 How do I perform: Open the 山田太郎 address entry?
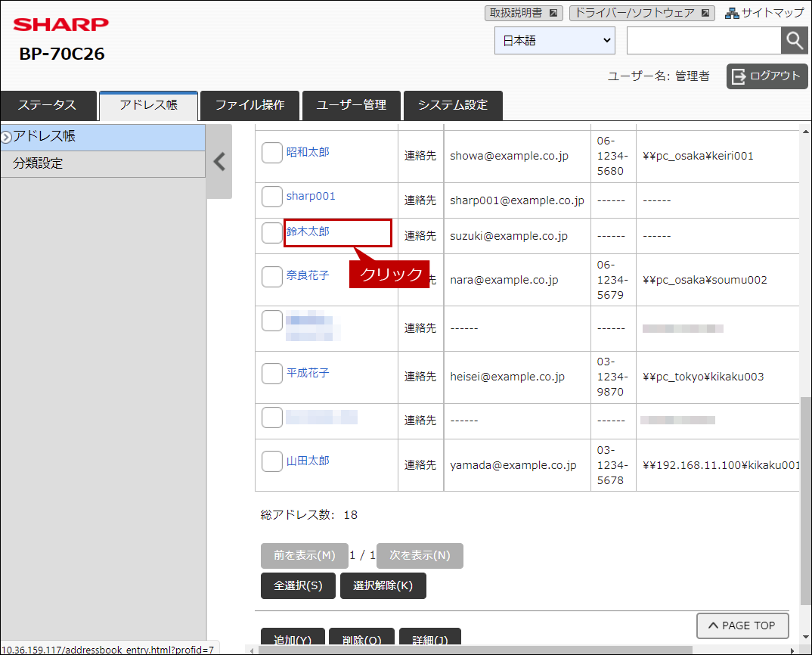(308, 461)
